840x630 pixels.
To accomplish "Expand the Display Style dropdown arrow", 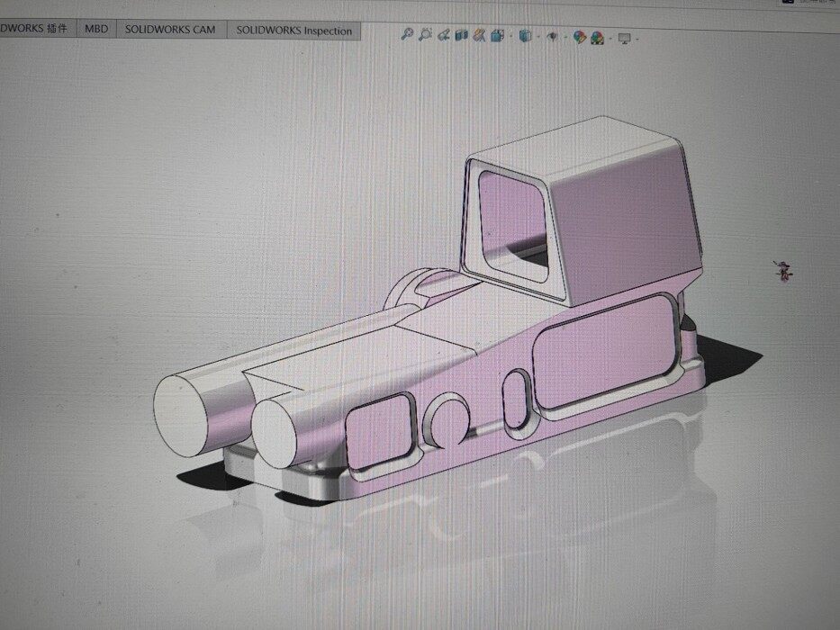I will (537, 37).
